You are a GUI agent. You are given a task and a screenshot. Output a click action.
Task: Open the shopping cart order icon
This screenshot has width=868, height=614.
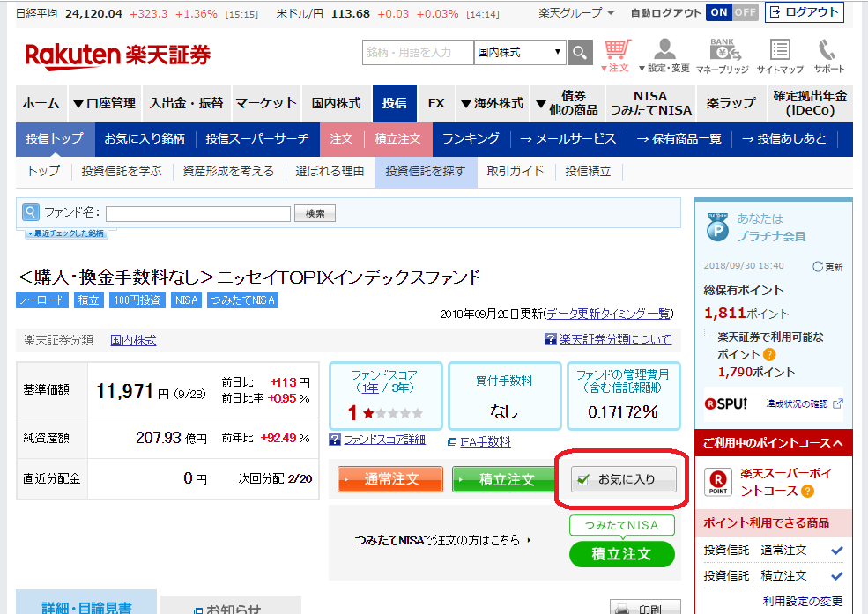click(x=618, y=52)
